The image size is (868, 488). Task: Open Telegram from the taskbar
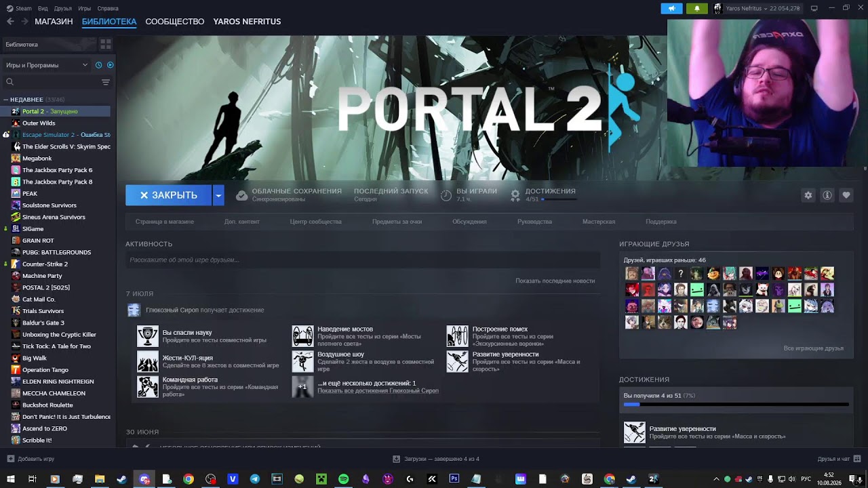[255, 479]
